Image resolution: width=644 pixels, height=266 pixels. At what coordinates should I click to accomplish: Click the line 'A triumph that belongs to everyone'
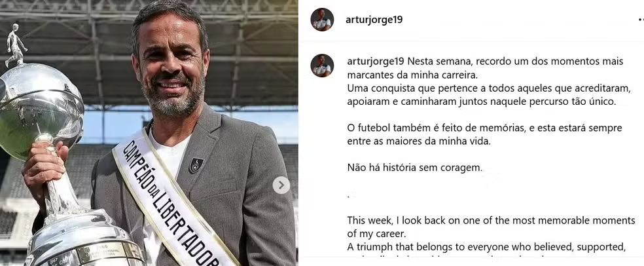click(486, 247)
